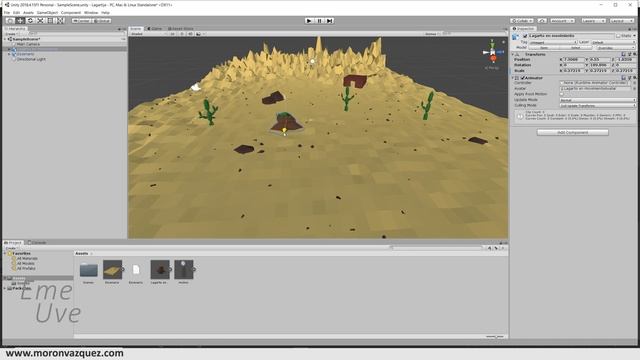Open the Tag dropdown
This screenshot has width=640, height=360.
point(553,42)
